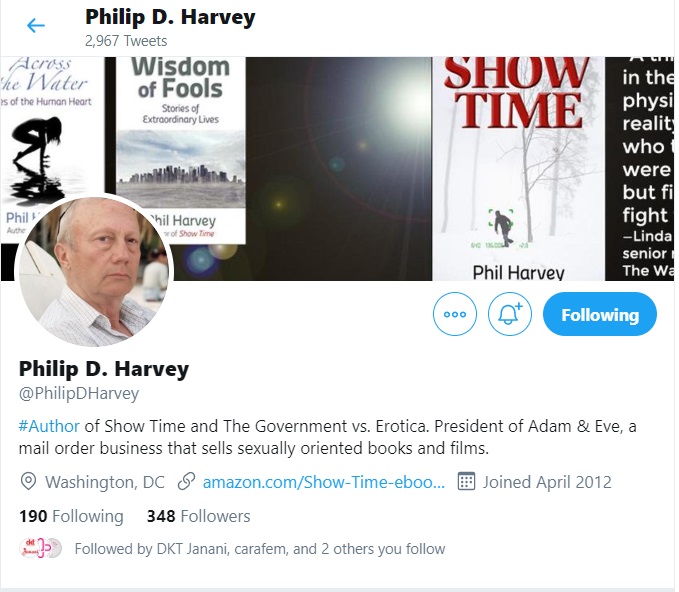Open the amazon.com/Show-Time-eboo... link
The image size is (679, 592).
[323, 482]
